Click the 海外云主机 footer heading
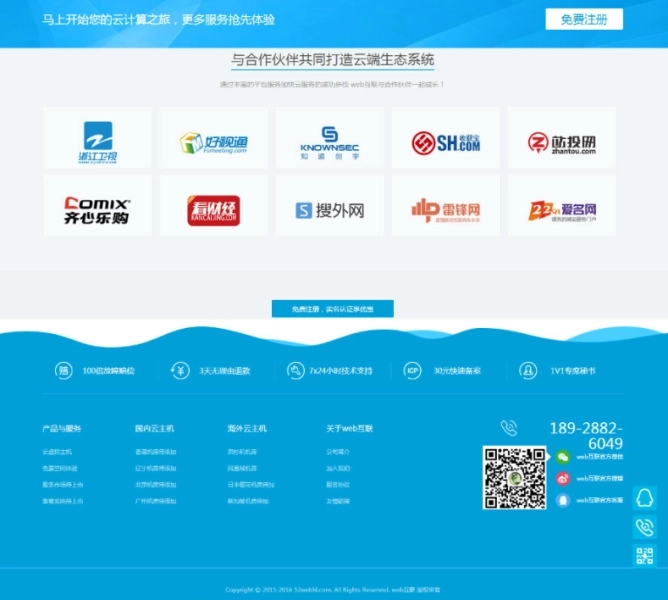 pos(247,428)
